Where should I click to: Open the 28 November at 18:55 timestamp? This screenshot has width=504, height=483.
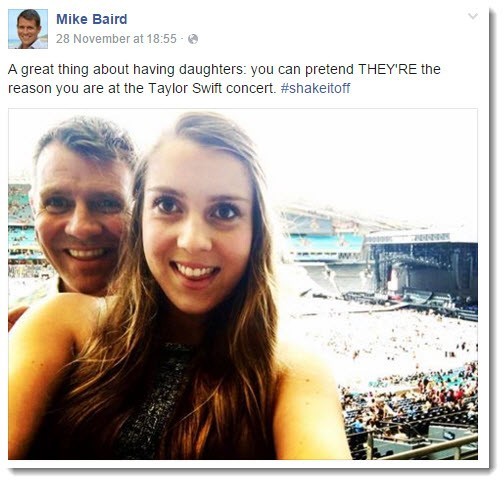(116, 39)
